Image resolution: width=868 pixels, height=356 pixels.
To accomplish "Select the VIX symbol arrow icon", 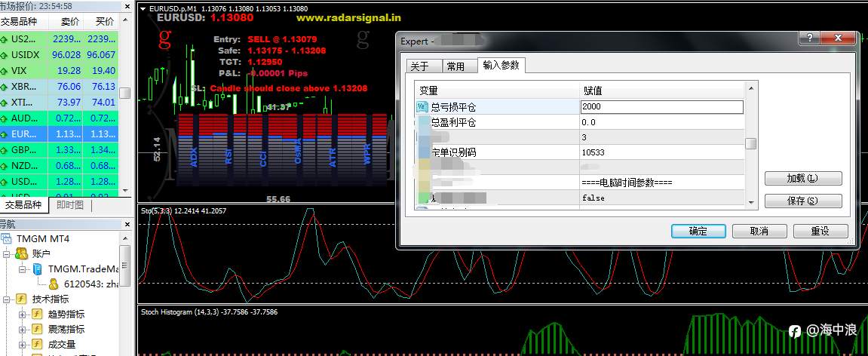I will [x=3, y=71].
